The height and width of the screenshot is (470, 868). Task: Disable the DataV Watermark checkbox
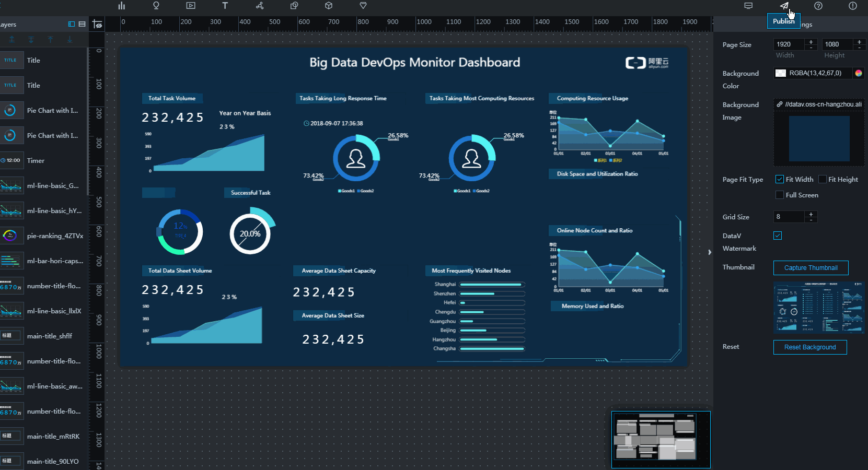pos(778,236)
